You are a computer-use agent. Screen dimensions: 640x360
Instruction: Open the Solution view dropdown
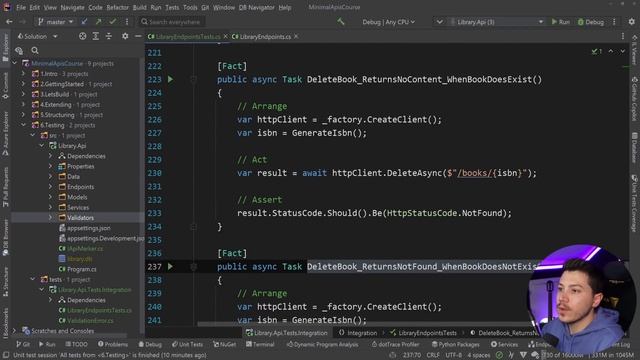point(38,36)
